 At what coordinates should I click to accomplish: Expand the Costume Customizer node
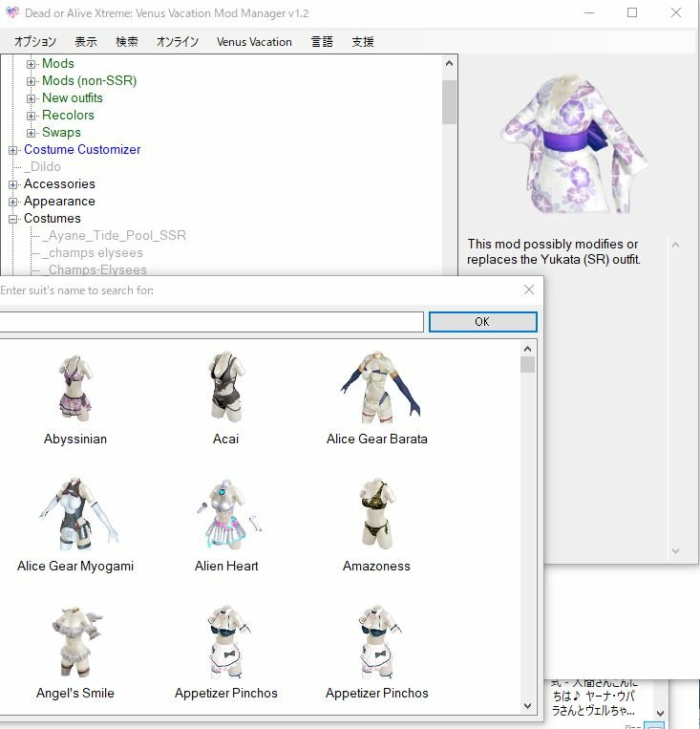13,150
